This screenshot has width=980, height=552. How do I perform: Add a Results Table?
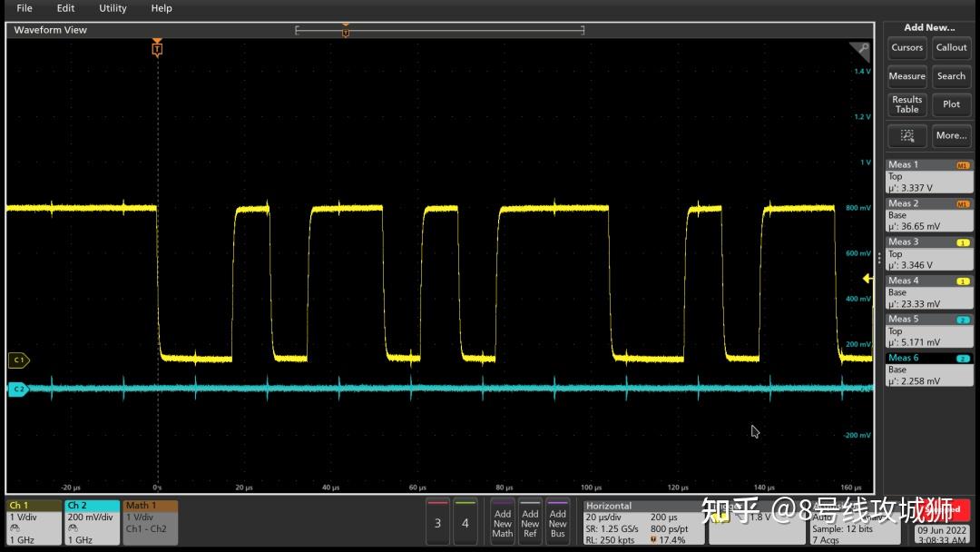click(906, 104)
